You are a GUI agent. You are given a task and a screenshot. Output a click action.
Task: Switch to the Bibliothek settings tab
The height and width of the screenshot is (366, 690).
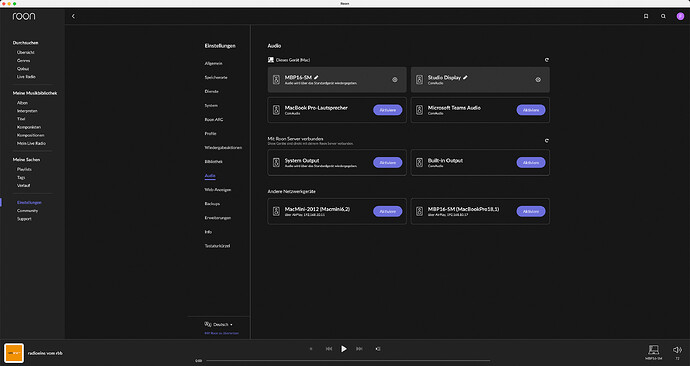tap(213, 161)
